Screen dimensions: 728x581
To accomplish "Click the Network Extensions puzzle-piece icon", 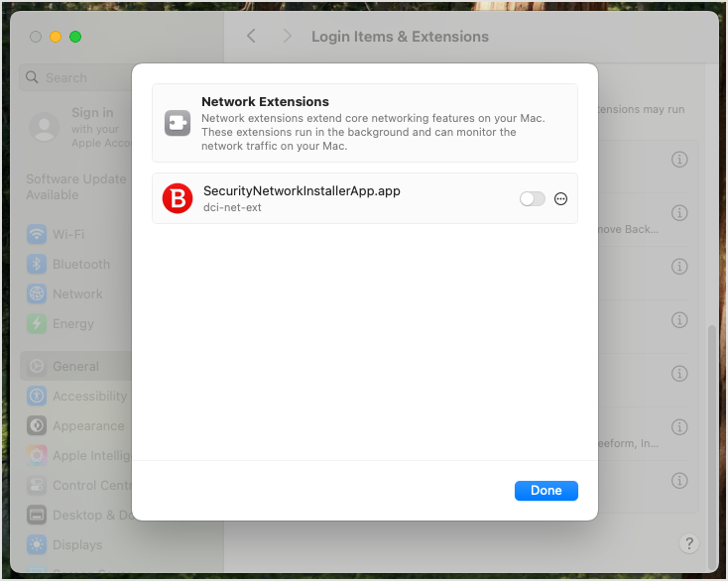I will point(178,123).
